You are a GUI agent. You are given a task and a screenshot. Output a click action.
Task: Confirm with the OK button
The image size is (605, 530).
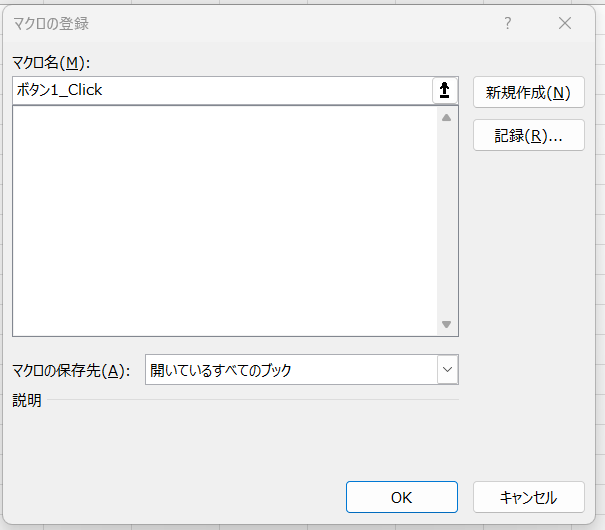[x=401, y=497]
